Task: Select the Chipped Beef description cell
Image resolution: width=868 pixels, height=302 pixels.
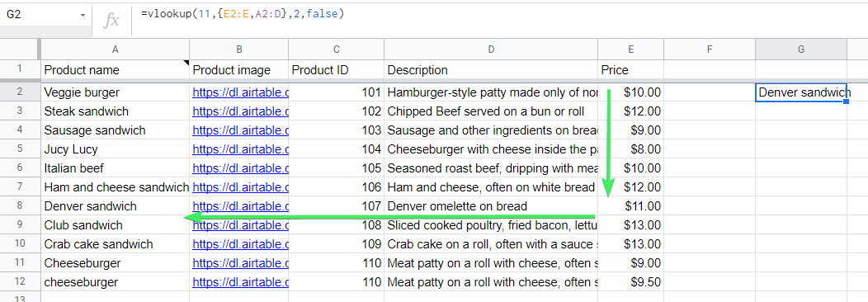Action: click(491, 111)
